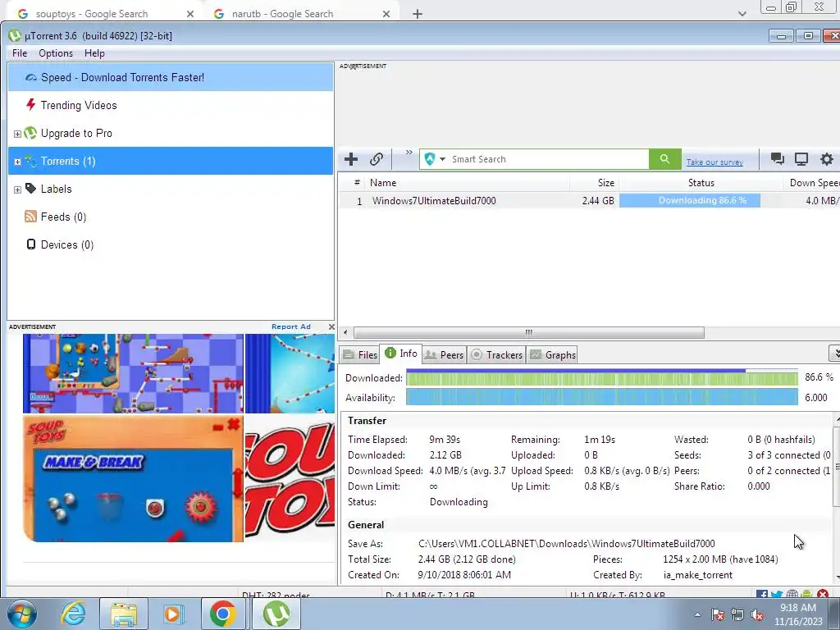
Task: Click the Devices phone icon
Action: pyautogui.click(x=31, y=244)
